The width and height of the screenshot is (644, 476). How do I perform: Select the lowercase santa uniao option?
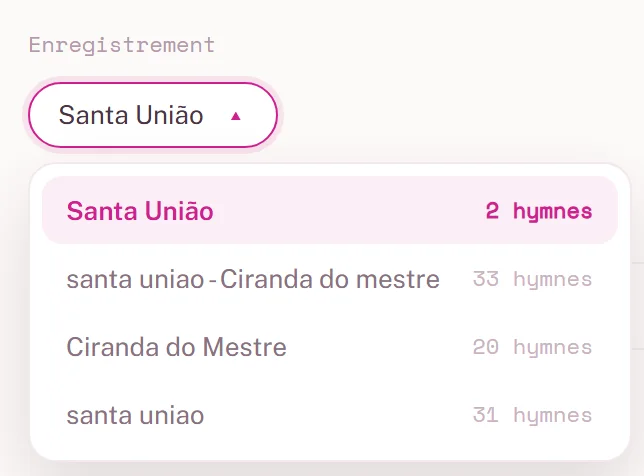(x=330, y=415)
